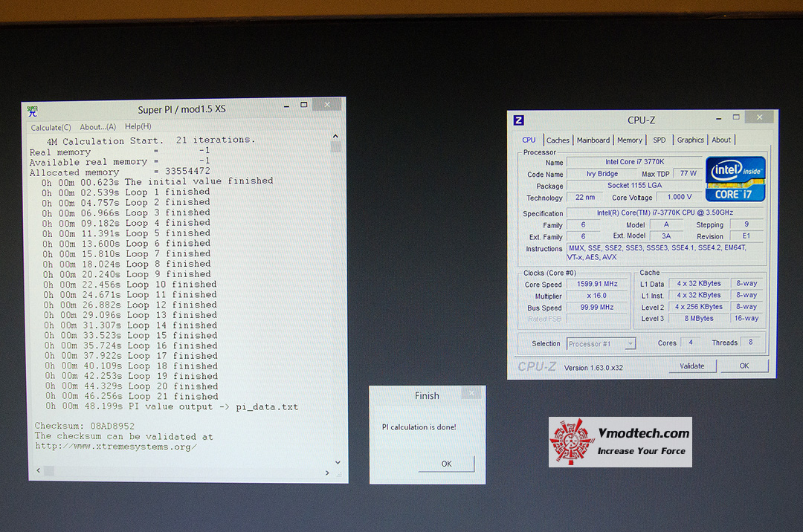Screen dimensions: 803x532
Task: Close the CPU-Z window
Action: tap(759, 117)
